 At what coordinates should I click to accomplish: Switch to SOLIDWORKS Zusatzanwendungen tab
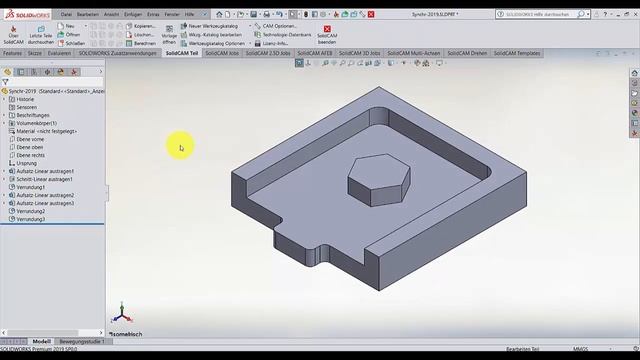pos(118,53)
